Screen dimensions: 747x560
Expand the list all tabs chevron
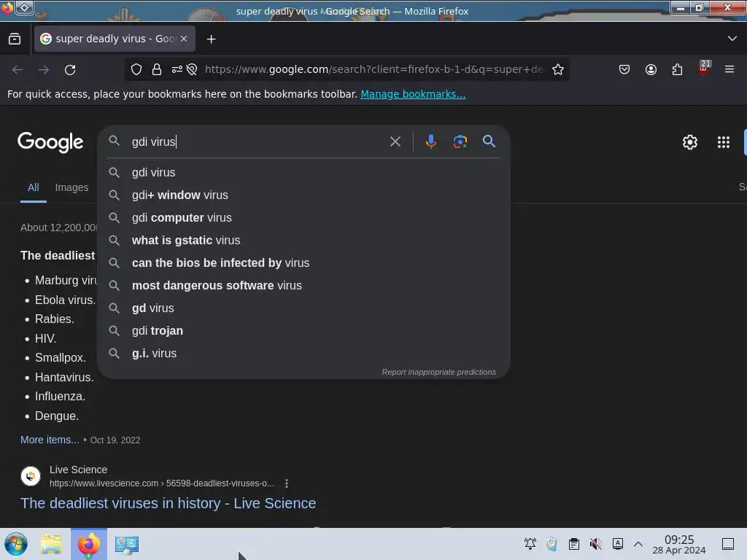[732, 39]
